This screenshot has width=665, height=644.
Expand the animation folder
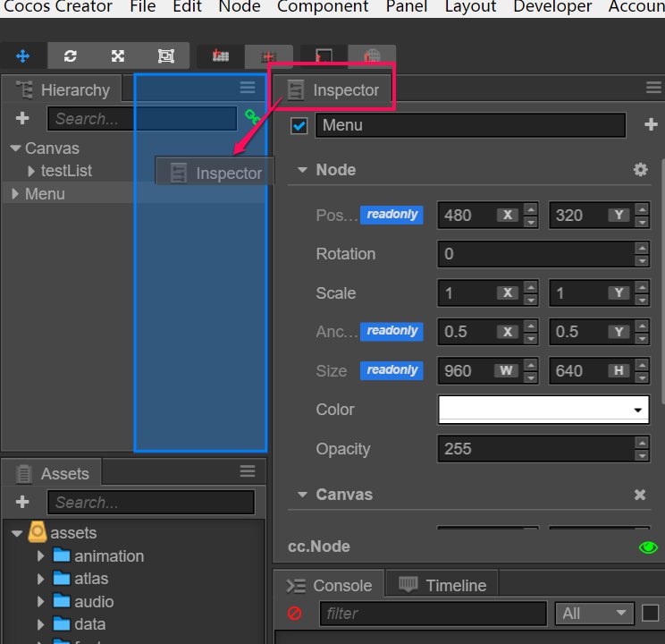pos(41,555)
